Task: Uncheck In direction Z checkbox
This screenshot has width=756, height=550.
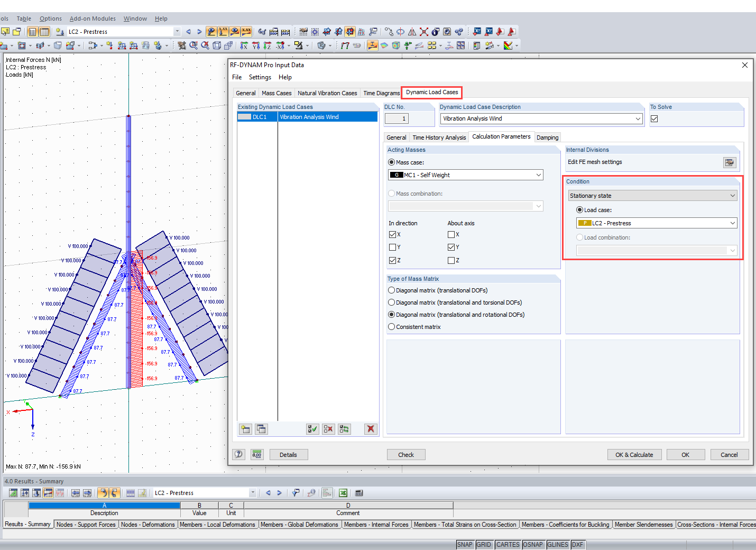Action: tap(392, 260)
